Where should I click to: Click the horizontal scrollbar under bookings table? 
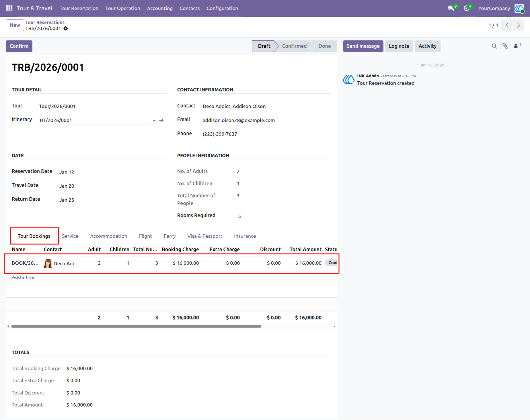tap(136, 326)
